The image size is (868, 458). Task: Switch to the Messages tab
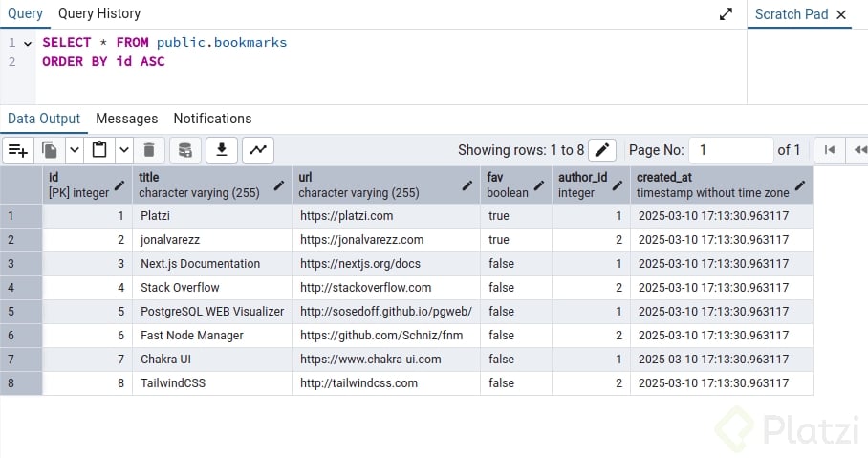[126, 119]
